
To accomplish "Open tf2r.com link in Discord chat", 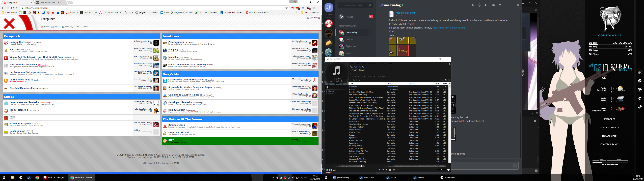I will (x=449, y=28).
